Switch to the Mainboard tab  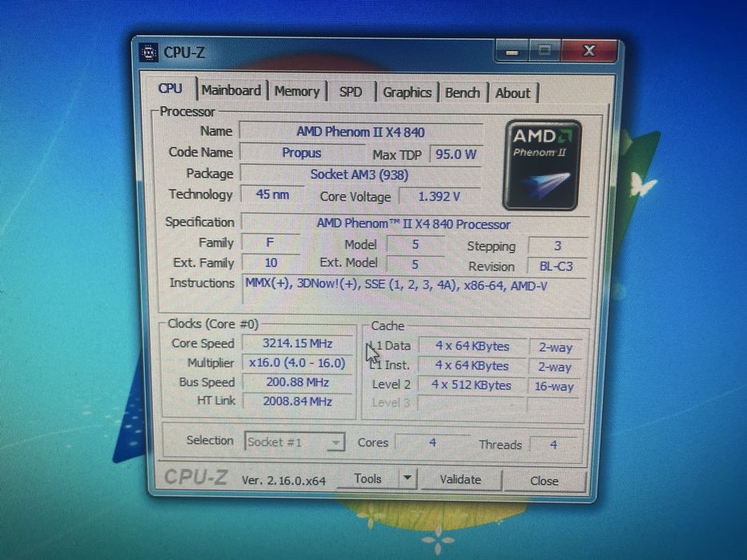(231, 90)
